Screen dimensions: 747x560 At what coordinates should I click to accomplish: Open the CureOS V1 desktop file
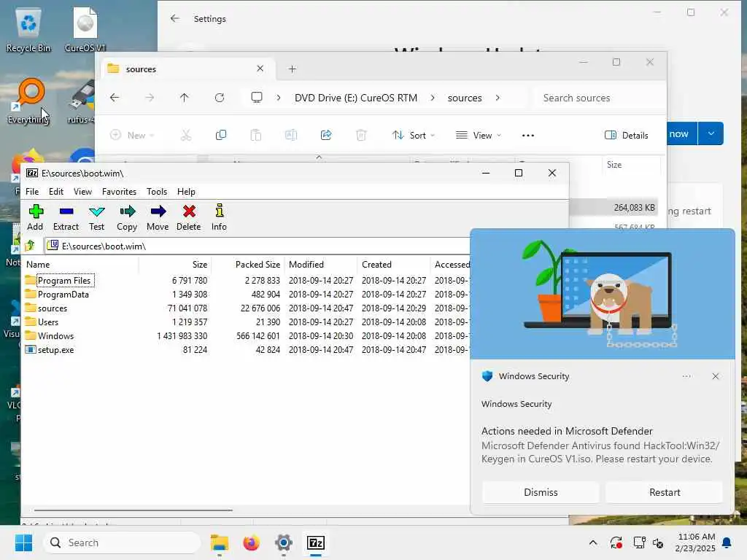[x=85, y=29]
